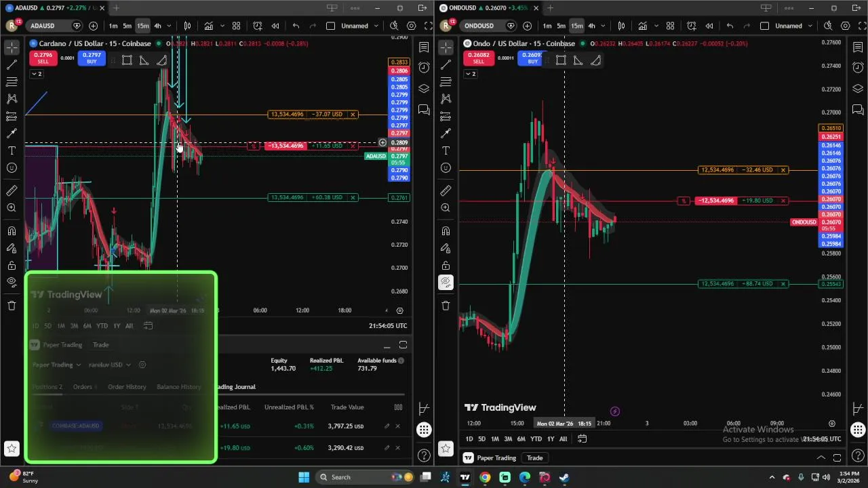
Task: Click the SELL 0.2796 button on ADAUSD
Action: (x=43, y=58)
